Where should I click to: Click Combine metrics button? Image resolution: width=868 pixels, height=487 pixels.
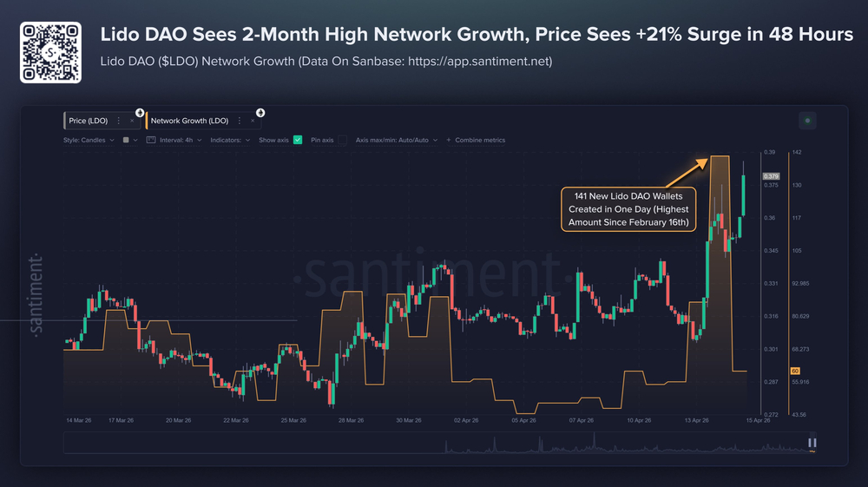pyautogui.click(x=476, y=140)
